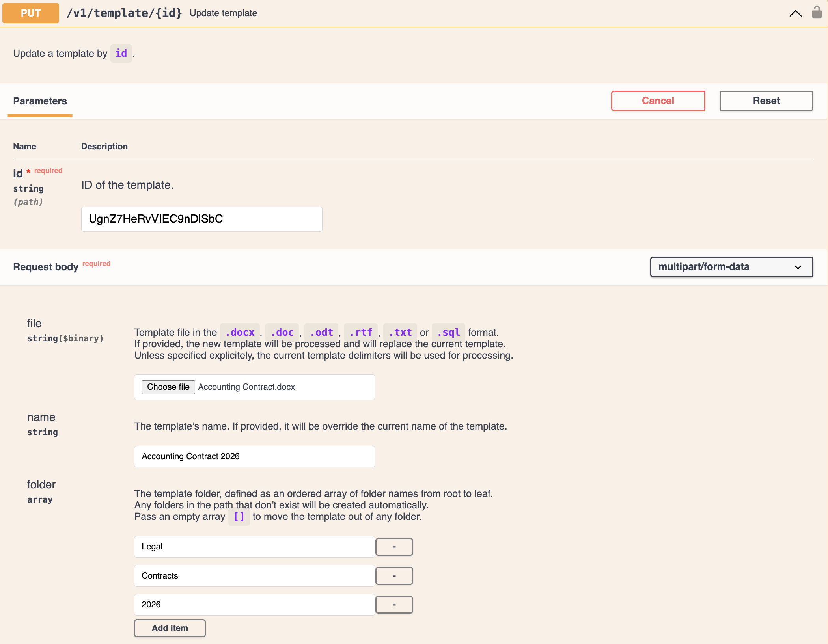
Task: Remove the 2026 folder item
Action: click(394, 605)
